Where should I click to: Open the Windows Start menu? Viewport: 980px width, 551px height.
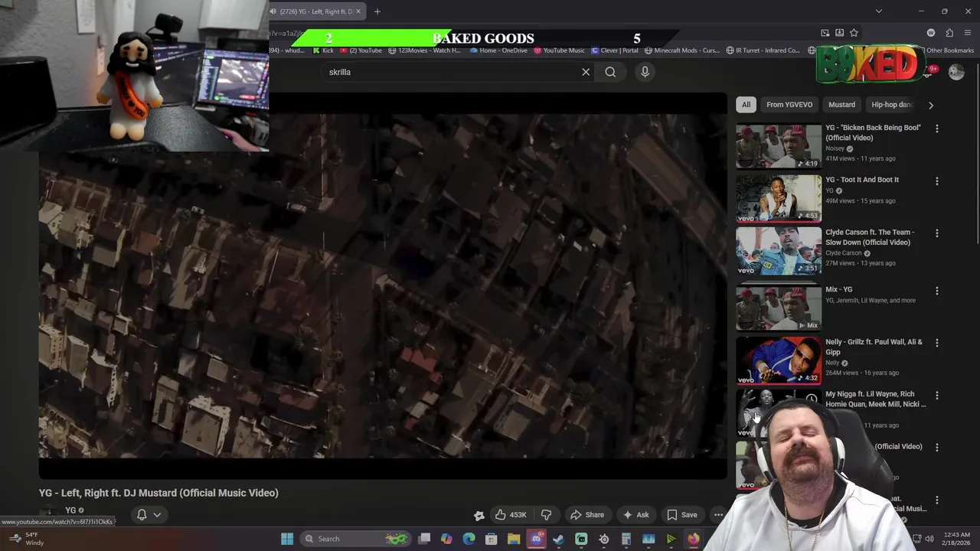287,539
